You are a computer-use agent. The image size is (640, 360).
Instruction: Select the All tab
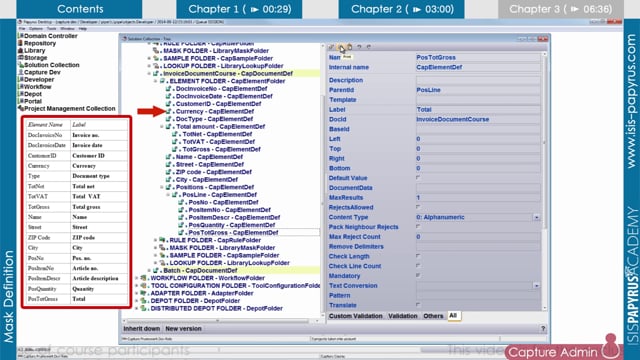click(453, 316)
